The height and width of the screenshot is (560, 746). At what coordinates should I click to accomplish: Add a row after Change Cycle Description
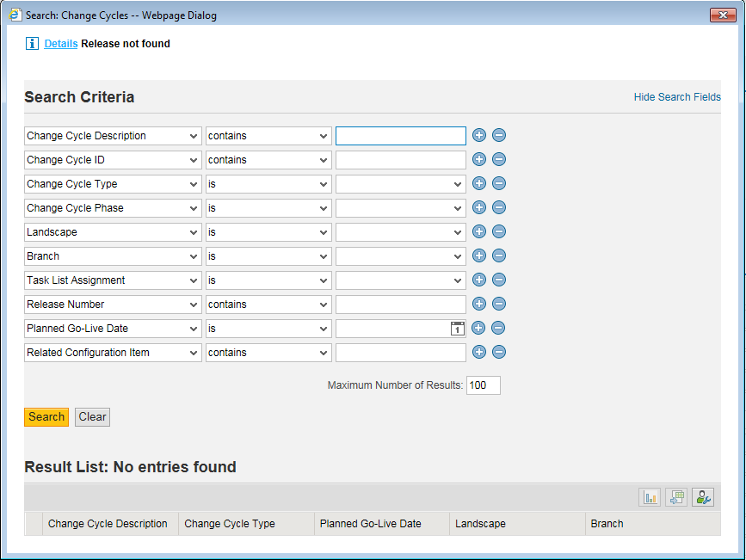[479, 136]
